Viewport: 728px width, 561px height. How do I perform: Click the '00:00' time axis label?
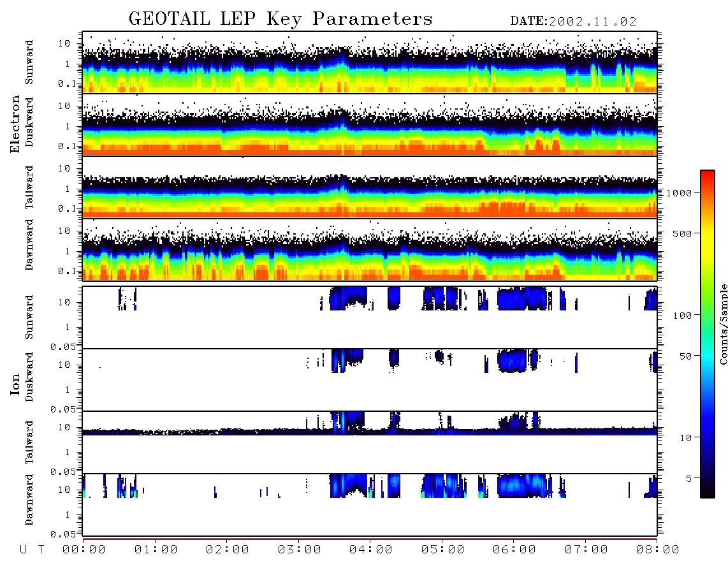[84, 550]
